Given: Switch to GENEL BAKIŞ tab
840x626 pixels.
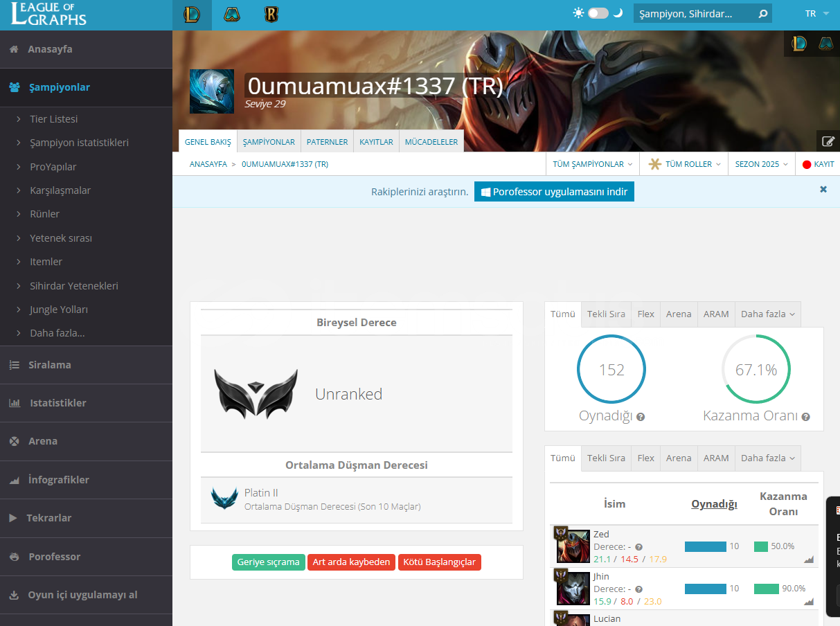Looking at the screenshot, I should pos(208,142).
